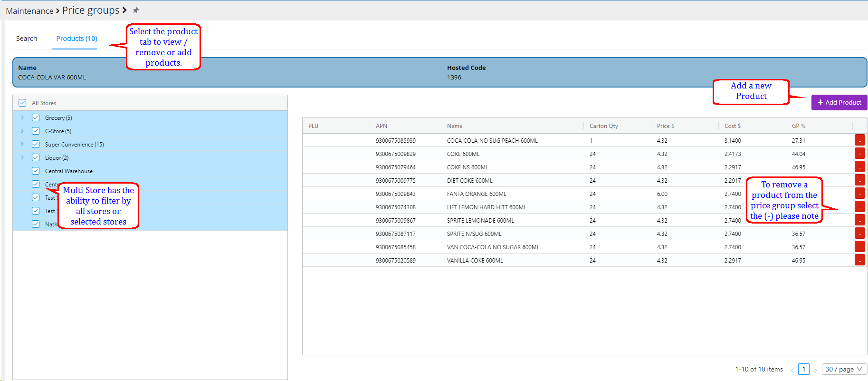Click Hosted Code value 1396
The height and width of the screenshot is (381, 868).
click(x=454, y=77)
